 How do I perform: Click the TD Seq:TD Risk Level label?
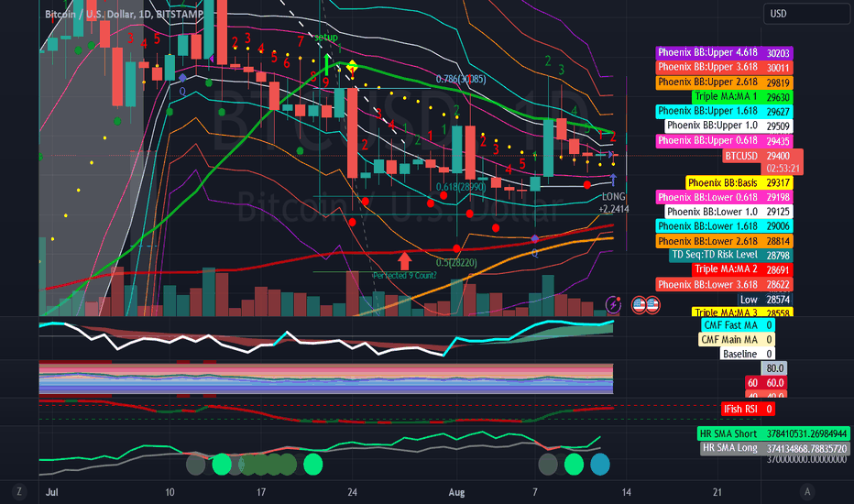coord(730,255)
